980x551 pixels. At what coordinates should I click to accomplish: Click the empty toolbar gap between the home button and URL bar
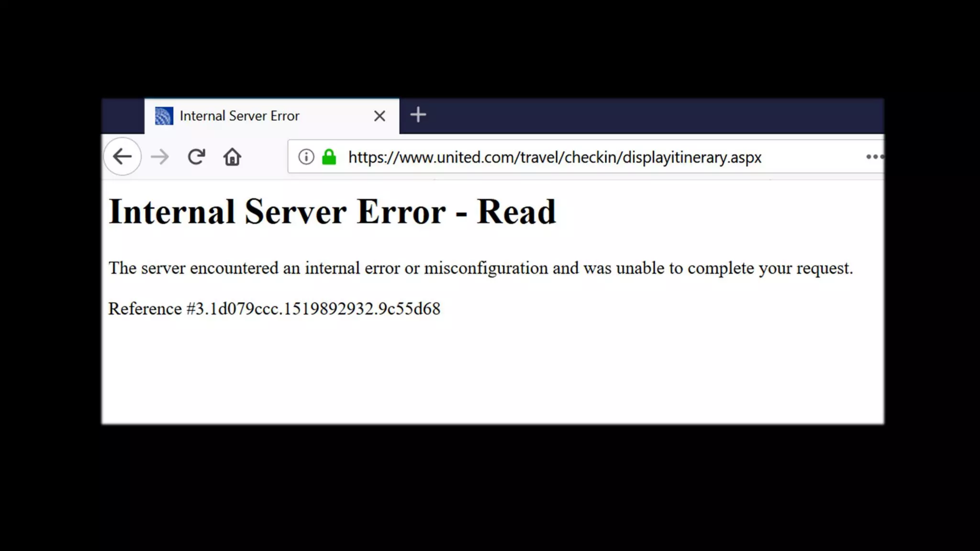pos(264,157)
